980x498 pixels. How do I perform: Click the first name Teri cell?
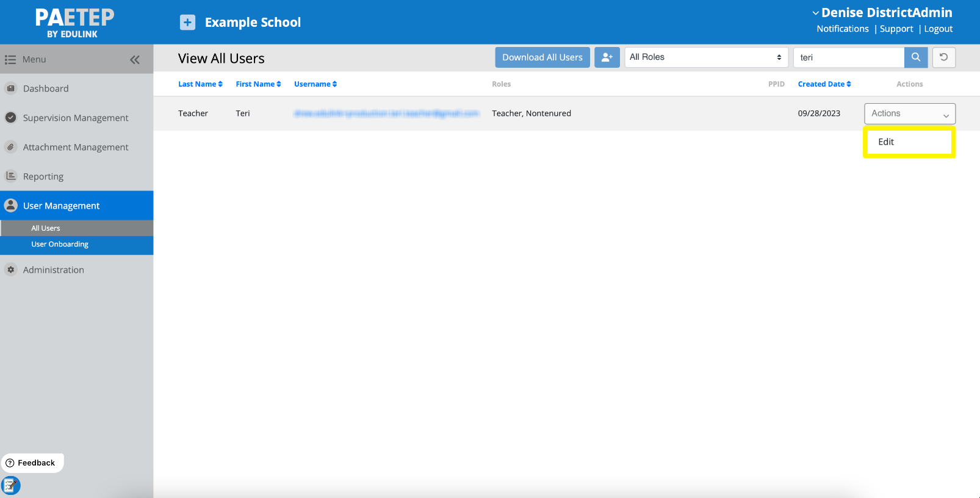[243, 114]
